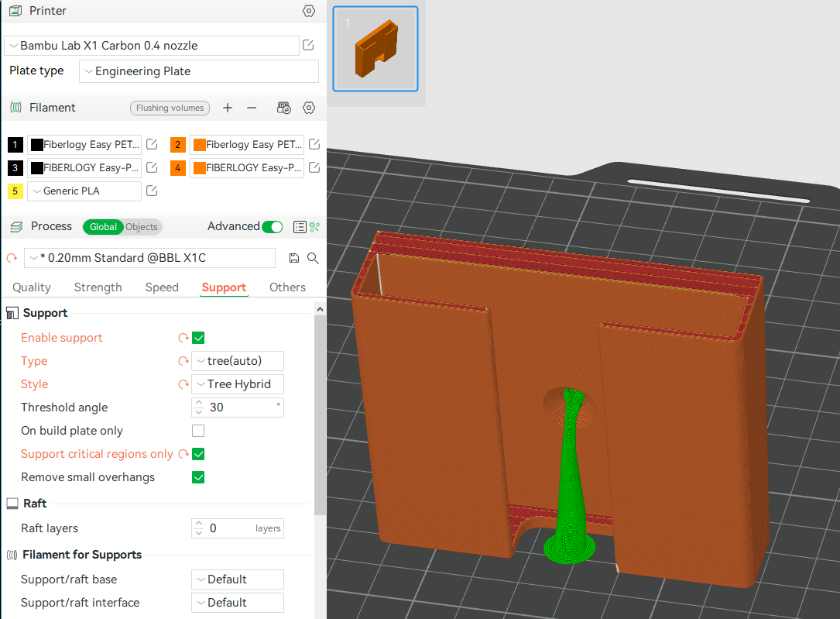Viewport: 840px width, 619px height.
Task: Open Support/raft base filament dropdown
Action: (x=238, y=579)
